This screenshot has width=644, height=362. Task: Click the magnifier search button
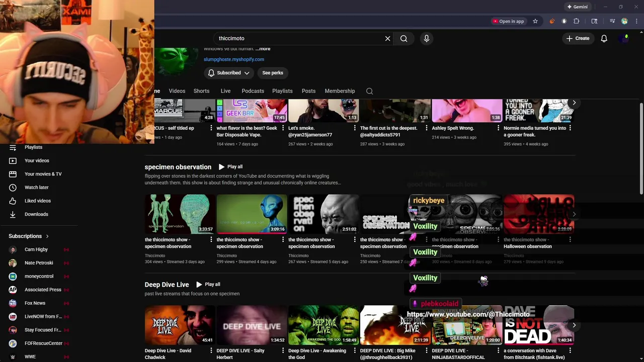pos(404,38)
